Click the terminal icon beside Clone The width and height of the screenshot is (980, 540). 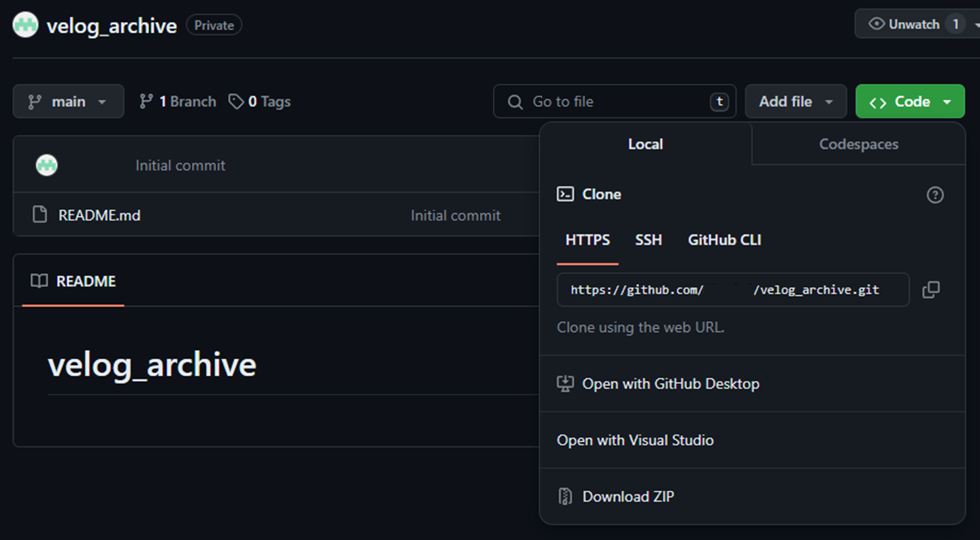click(x=565, y=194)
